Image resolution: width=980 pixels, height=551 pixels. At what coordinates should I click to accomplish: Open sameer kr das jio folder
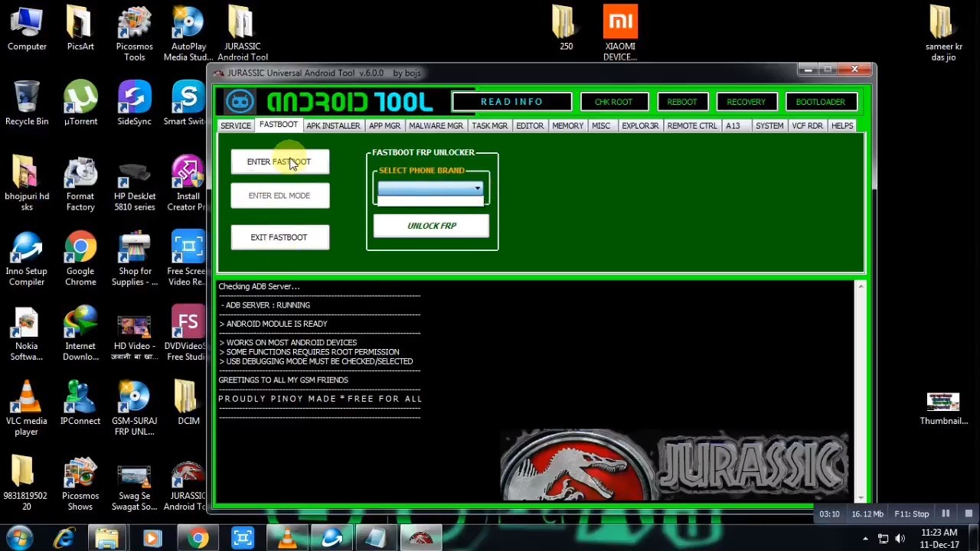pos(943,34)
